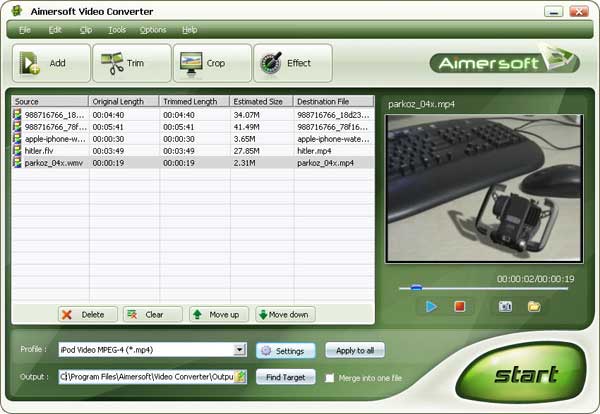Click file icon beside parkoz_04x.wmv
Image resolution: width=600 pixels, height=414 pixels.
point(17,162)
